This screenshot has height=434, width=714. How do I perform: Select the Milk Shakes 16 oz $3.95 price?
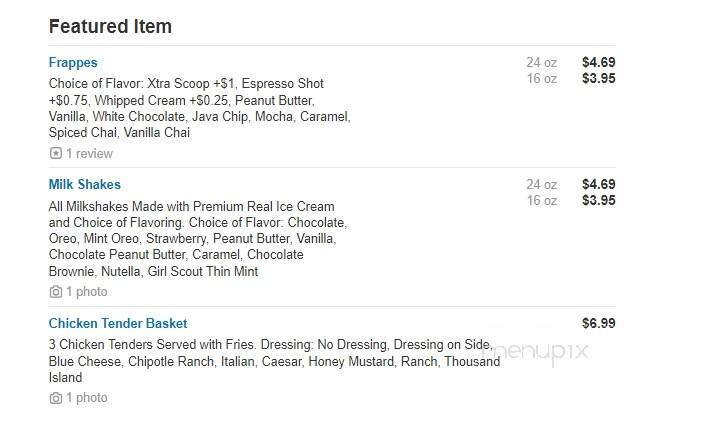click(598, 200)
